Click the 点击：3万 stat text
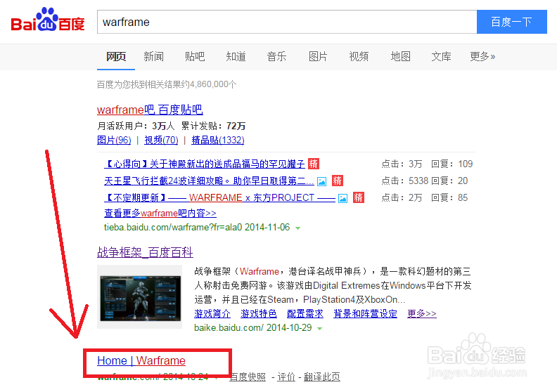The height and width of the screenshot is (392, 557). pos(402,164)
